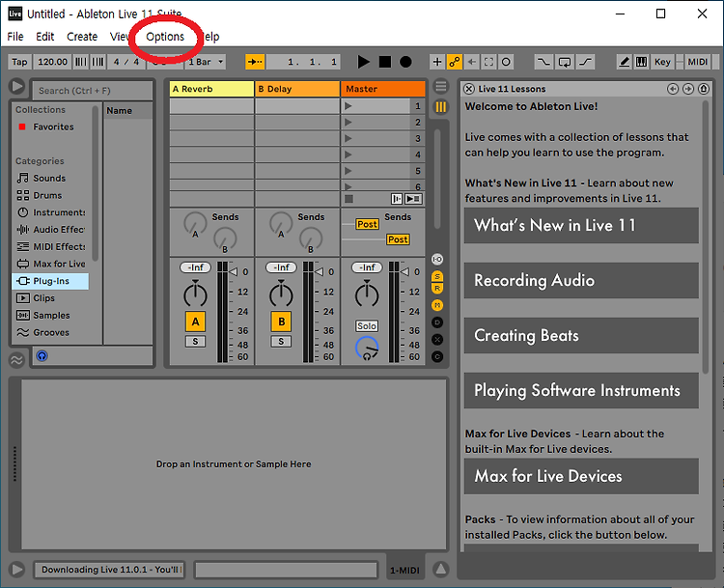Open the Groove Pool wave button
Viewport: 724px width, 588px height.
(16, 360)
